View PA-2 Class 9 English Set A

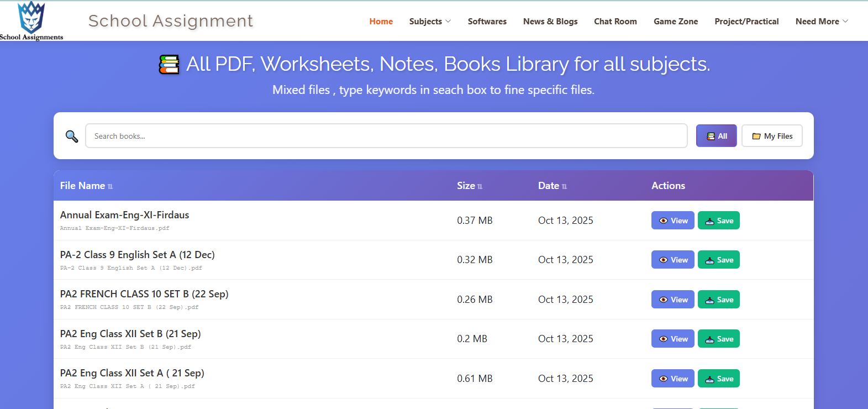tap(673, 260)
